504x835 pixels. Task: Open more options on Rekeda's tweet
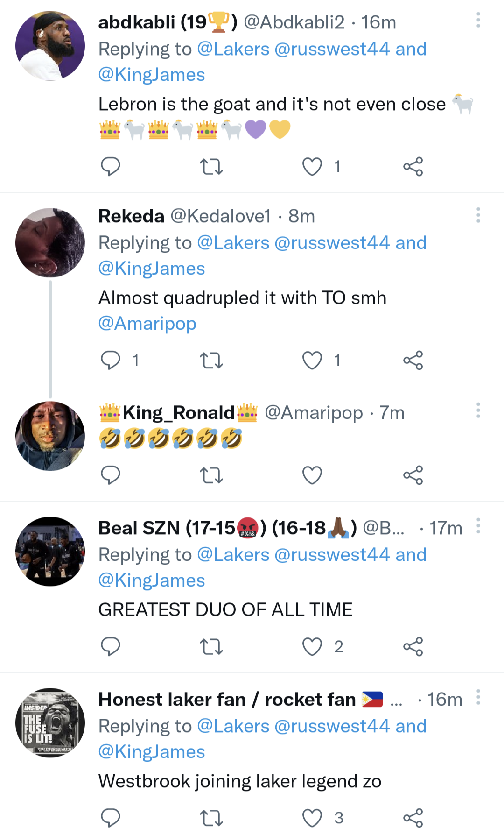pos(478,215)
